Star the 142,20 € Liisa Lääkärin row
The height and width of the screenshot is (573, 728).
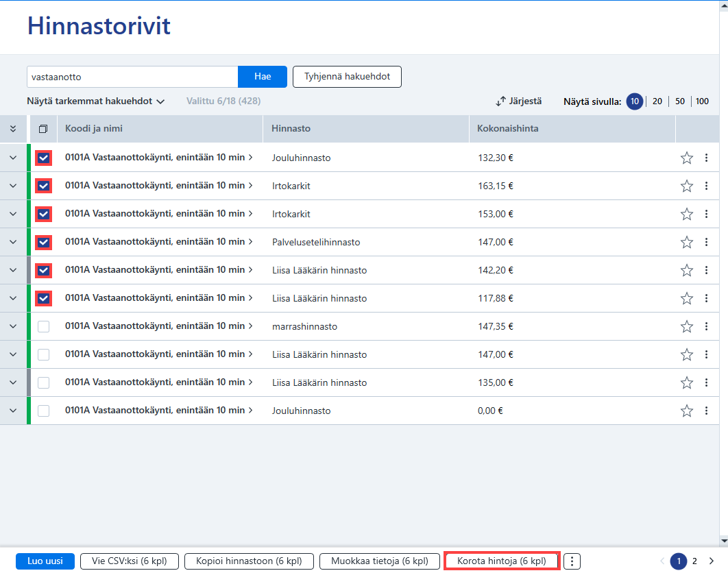tap(687, 270)
